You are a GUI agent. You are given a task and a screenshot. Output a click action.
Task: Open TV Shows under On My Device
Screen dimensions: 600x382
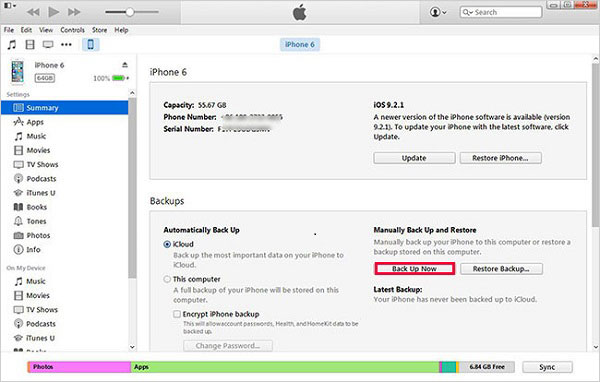[42, 310]
